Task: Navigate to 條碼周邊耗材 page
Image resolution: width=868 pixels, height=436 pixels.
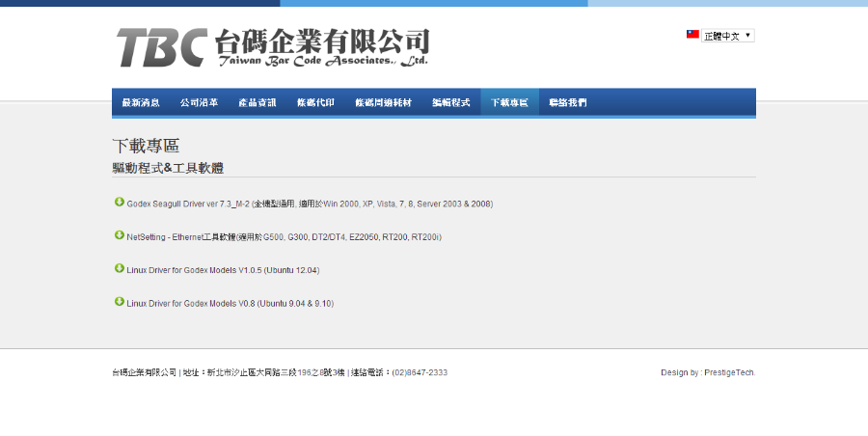Action: pyautogui.click(x=383, y=102)
